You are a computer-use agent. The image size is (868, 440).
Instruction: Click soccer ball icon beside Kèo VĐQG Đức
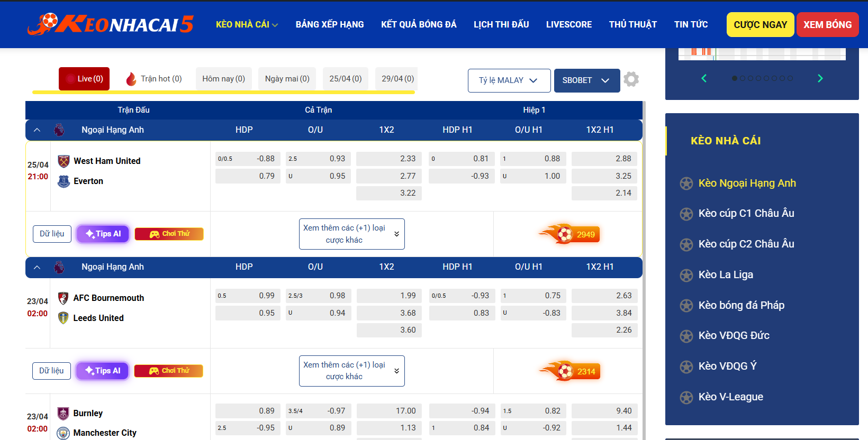[686, 336]
